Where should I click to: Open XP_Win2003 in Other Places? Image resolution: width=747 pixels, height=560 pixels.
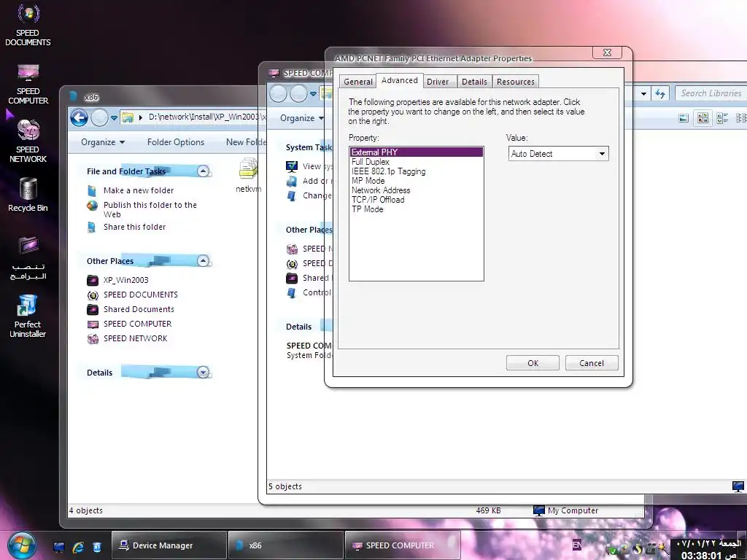point(125,280)
